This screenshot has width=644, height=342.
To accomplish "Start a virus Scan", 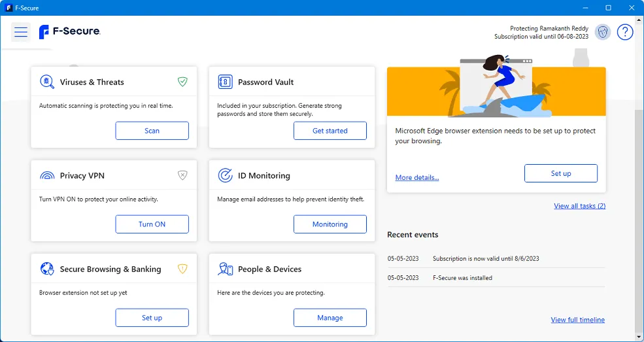I will (x=152, y=131).
